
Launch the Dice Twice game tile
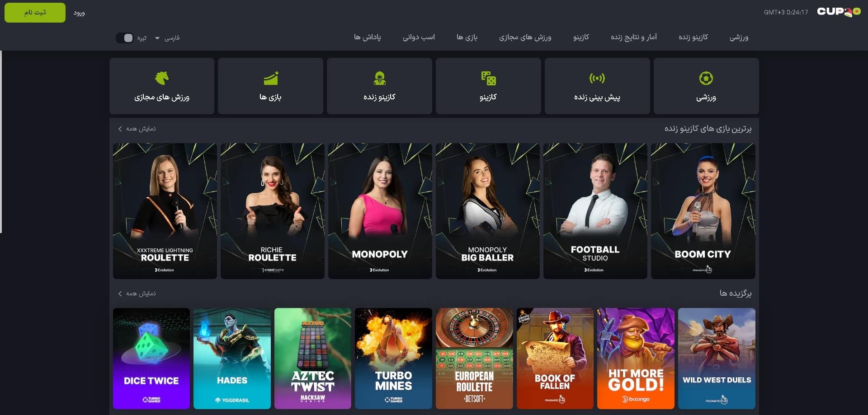(x=151, y=359)
